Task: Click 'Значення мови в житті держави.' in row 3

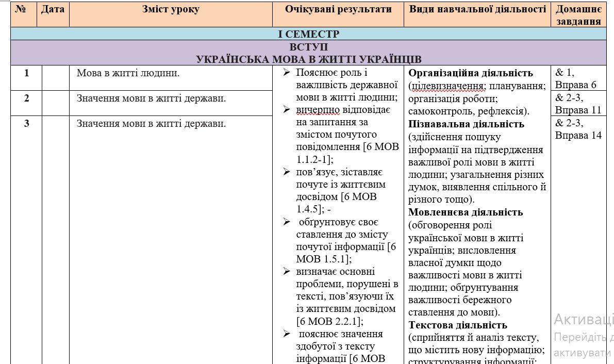Action: tap(151, 123)
